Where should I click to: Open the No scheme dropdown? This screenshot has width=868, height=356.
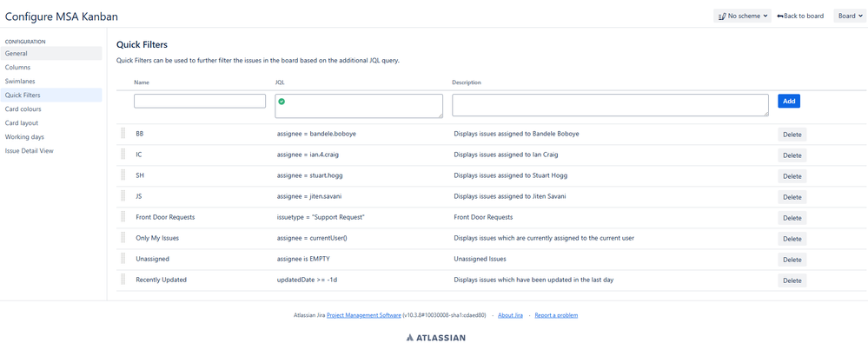[742, 16]
